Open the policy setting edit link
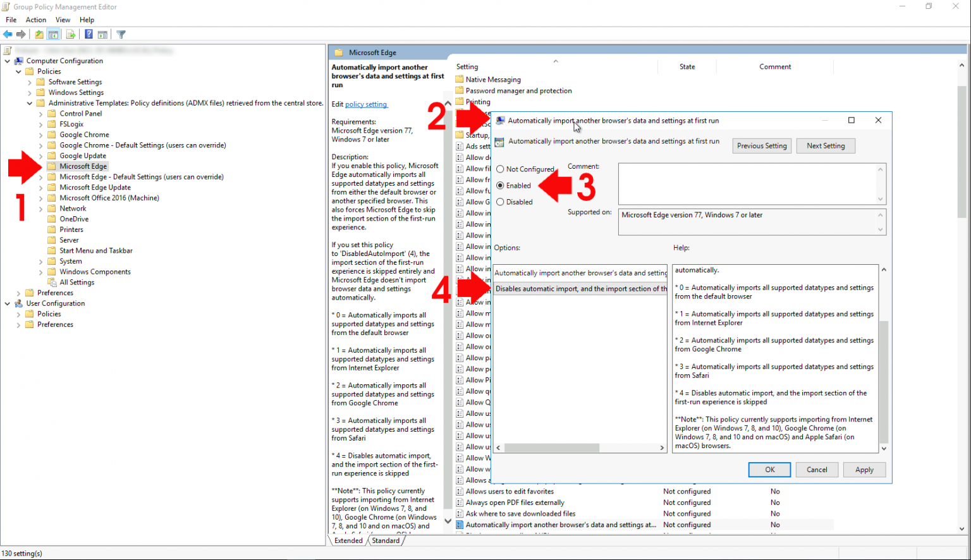 point(367,104)
